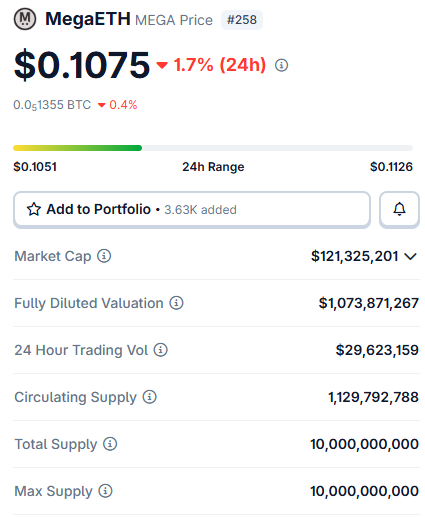Click the star icon in Add to Portfolio
This screenshot has height=517, width=425.
34,209
